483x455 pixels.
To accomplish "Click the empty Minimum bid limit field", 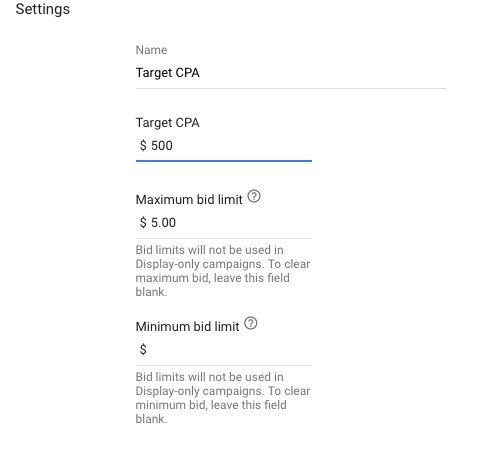I will pos(224,350).
